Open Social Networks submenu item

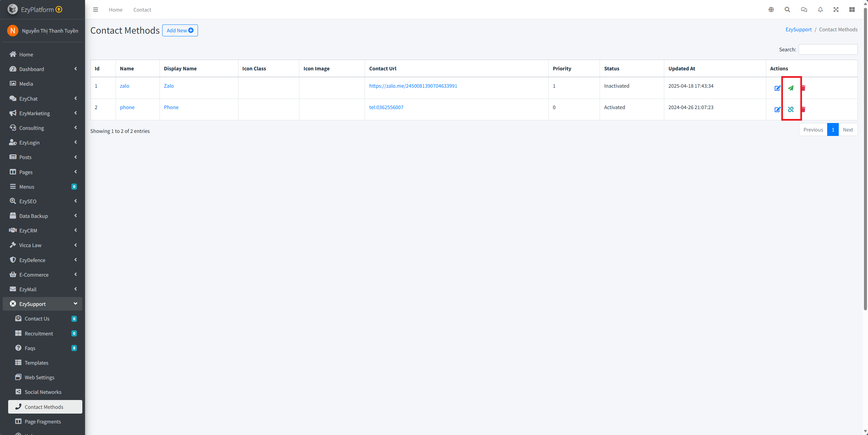45,392
